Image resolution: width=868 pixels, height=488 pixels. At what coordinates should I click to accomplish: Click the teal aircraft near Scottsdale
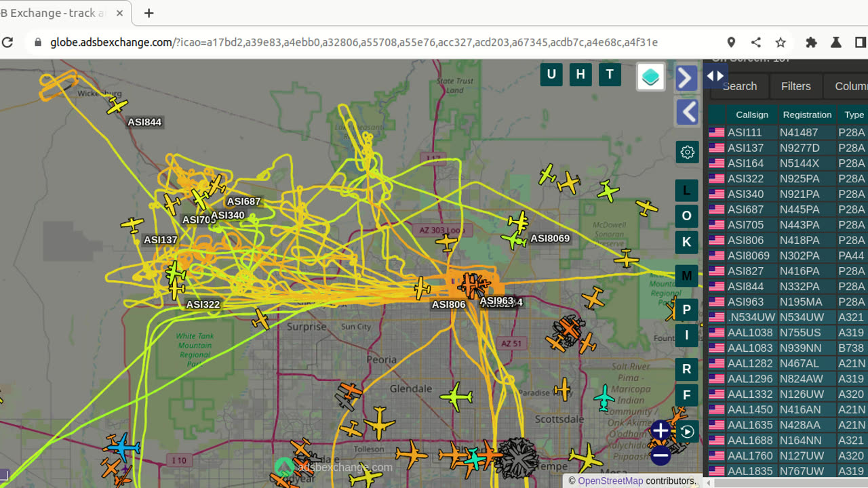(x=604, y=398)
